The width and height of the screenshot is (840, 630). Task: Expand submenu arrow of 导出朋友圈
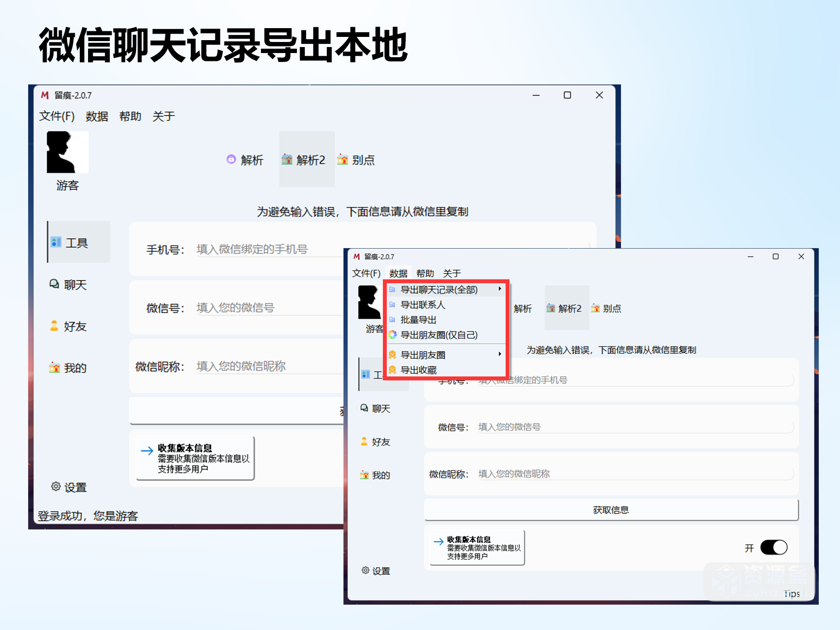tap(500, 354)
